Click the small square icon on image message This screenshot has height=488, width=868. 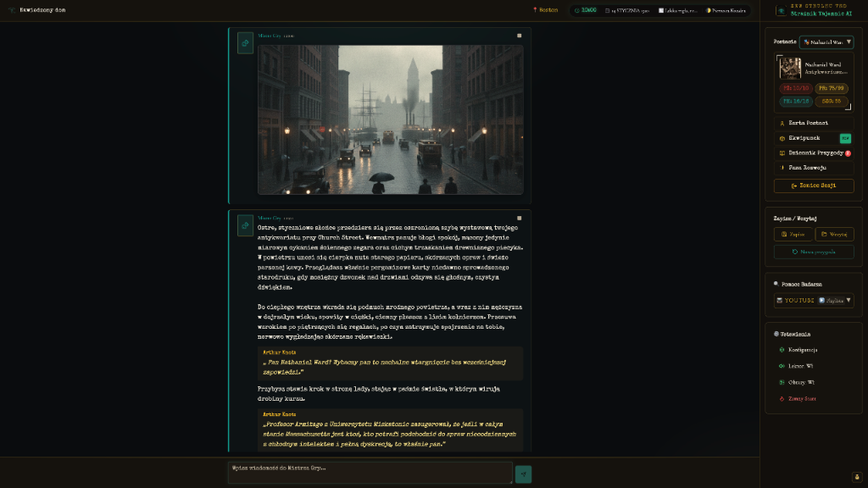pos(520,36)
